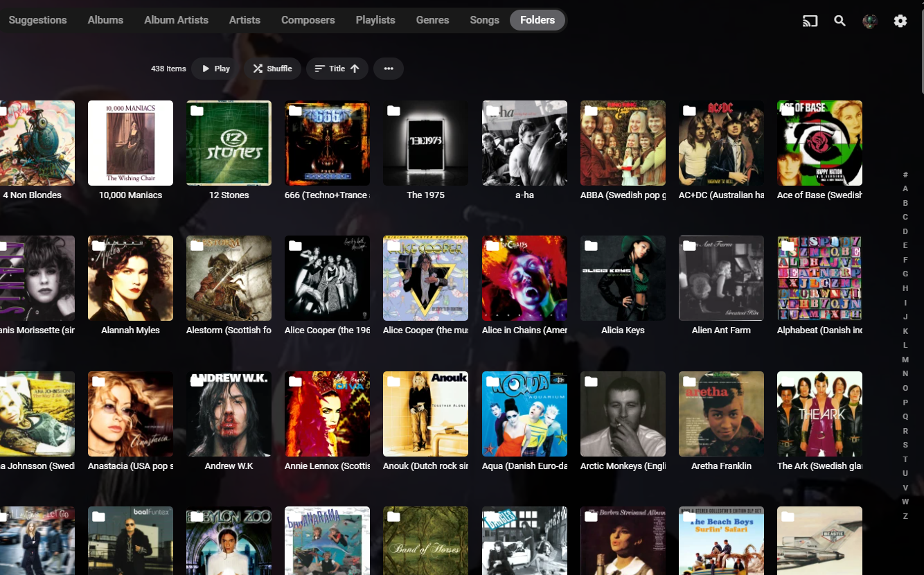
Task: Jump to letter P in alphabet picker
Action: click(905, 402)
